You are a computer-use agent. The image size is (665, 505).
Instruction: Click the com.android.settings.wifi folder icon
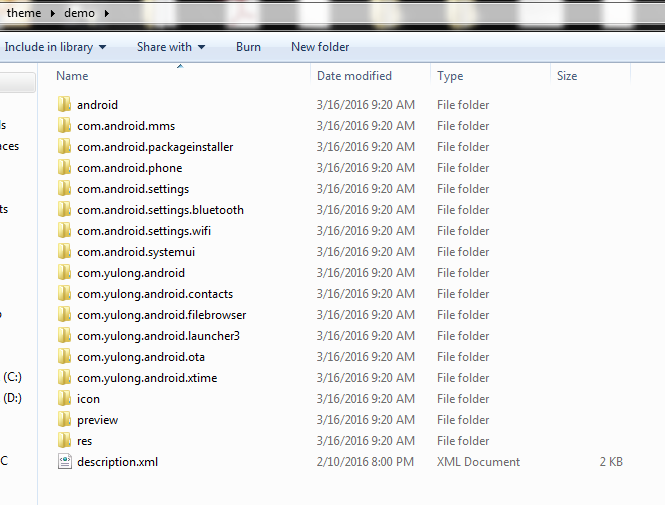pyautogui.click(x=64, y=230)
